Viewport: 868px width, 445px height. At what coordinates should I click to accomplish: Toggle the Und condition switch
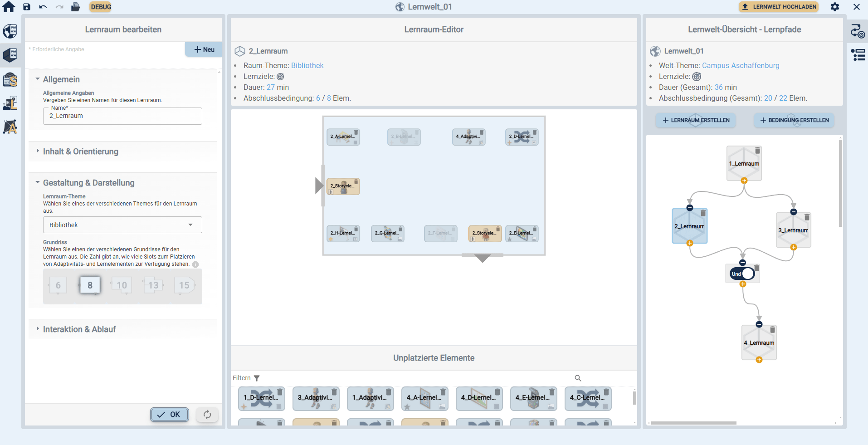point(742,274)
